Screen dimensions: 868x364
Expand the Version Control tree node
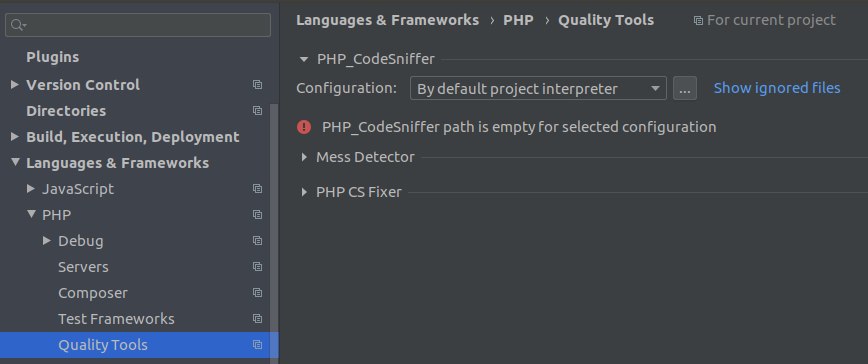[x=15, y=85]
